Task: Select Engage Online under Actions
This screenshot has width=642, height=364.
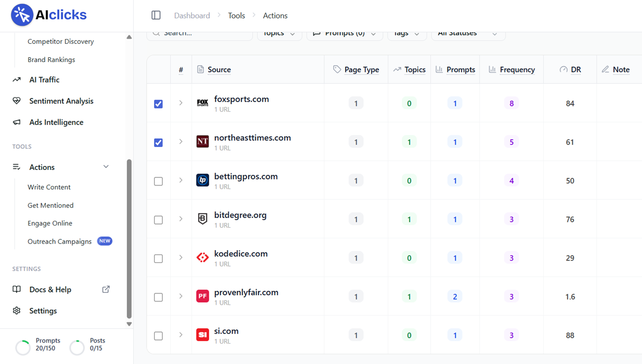Action: tap(50, 223)
